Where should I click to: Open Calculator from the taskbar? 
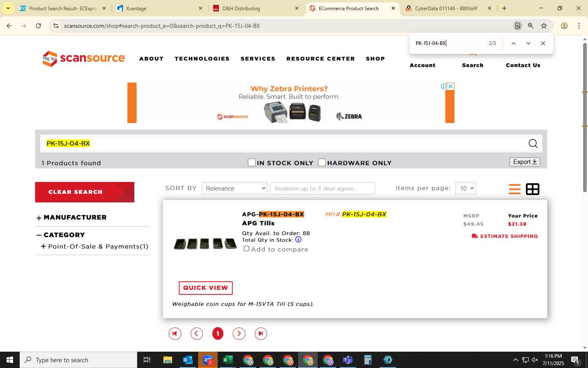pos(367,360)
